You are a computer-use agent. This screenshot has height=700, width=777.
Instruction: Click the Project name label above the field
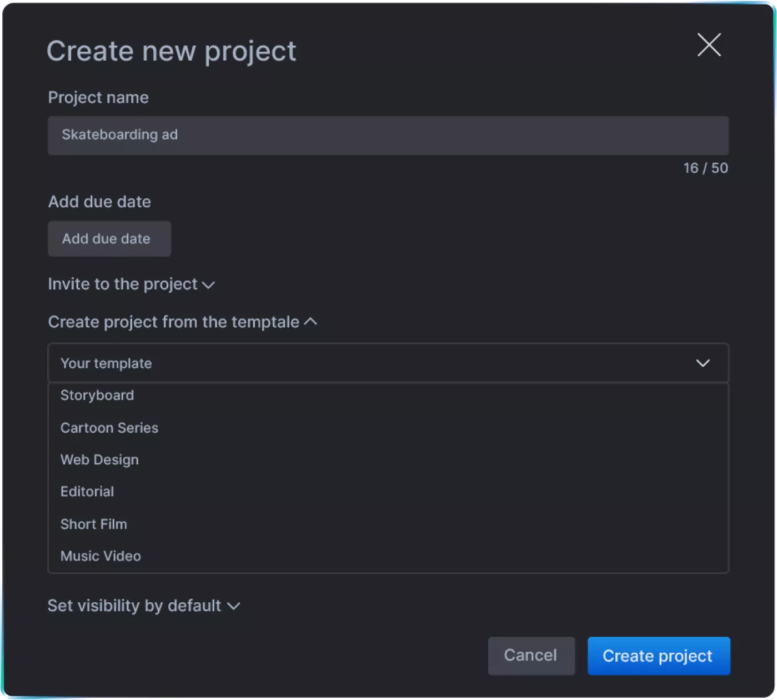(98, 97)
